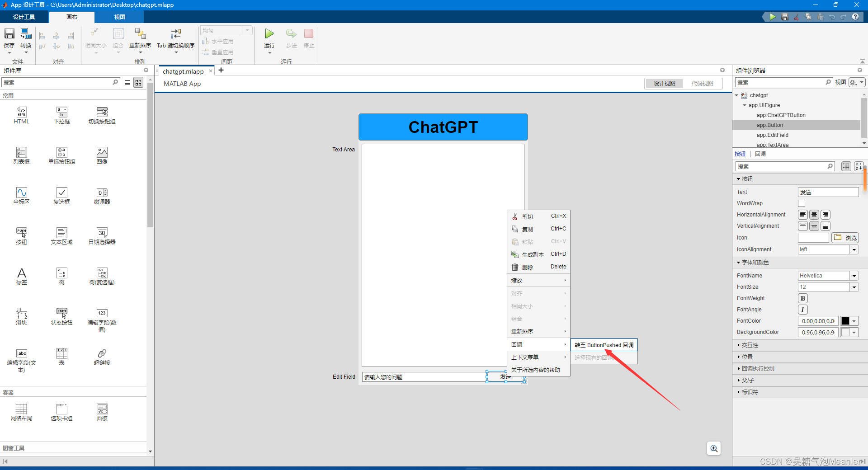
Task: Select the Grid Layout (网格布局) container
Action: (x=21, y=413)
